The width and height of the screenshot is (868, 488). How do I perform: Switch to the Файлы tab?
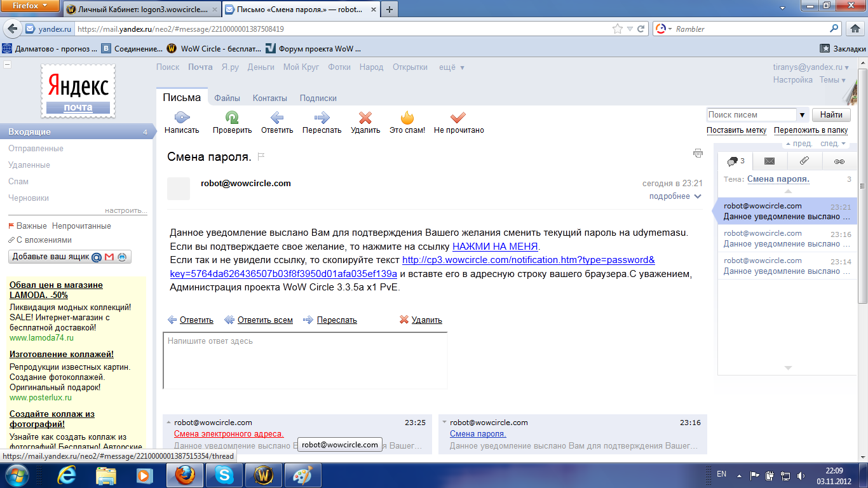[x=227, y=98]
